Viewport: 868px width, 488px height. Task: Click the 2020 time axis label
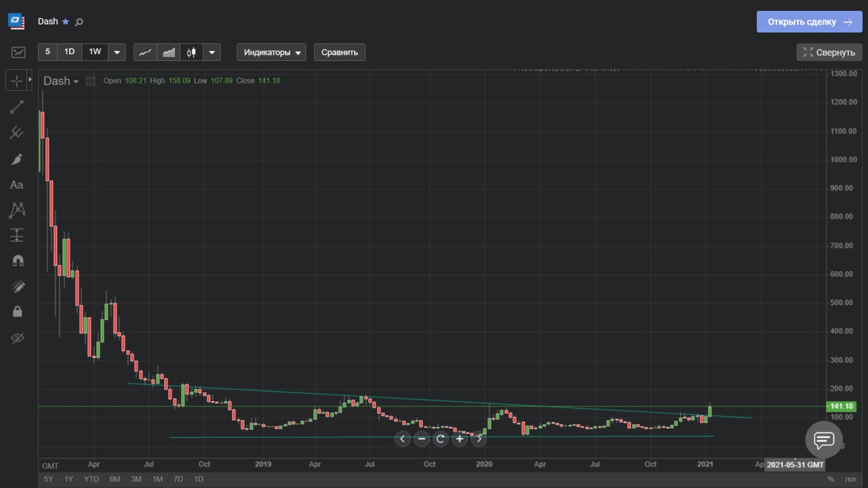(x=484, y=465)
